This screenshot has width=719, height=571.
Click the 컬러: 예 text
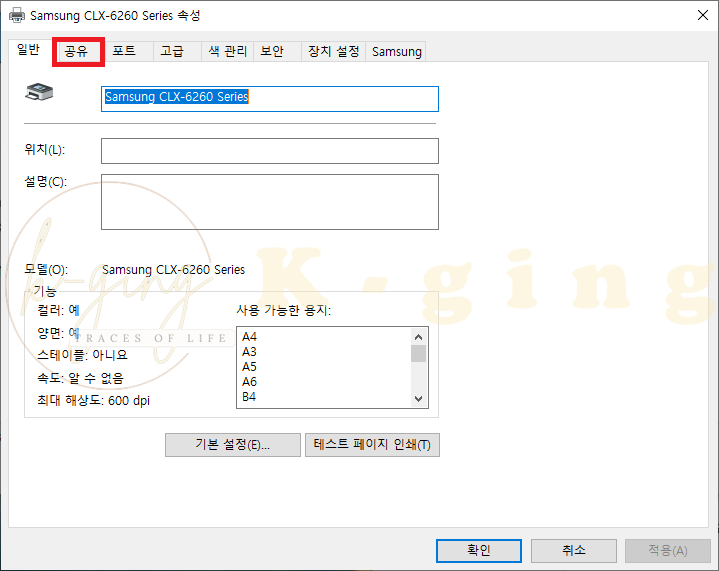[58, 310]
